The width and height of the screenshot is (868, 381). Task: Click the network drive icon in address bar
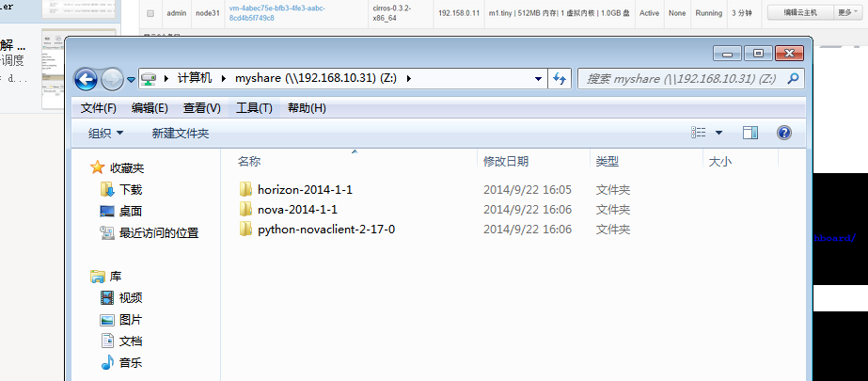[x=148, y=79]
